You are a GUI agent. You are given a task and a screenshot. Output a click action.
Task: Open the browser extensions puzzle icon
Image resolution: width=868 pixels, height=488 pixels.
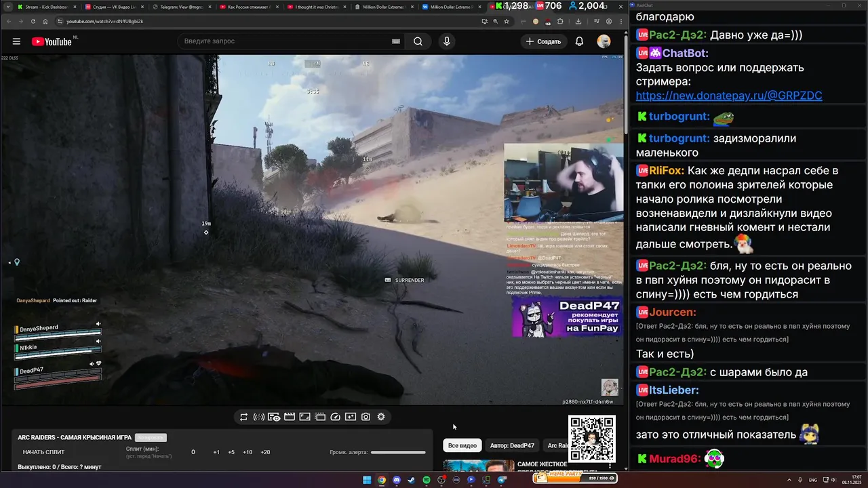pos(560,21)
